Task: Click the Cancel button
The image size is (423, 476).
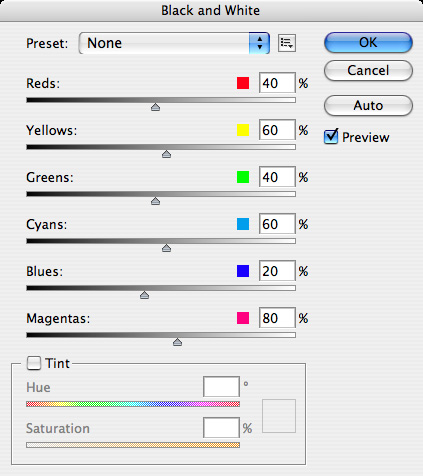Action: point(368,71)
